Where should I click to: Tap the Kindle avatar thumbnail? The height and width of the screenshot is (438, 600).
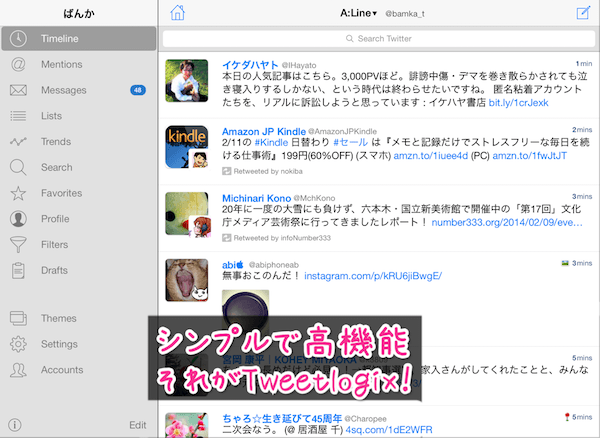187,147
